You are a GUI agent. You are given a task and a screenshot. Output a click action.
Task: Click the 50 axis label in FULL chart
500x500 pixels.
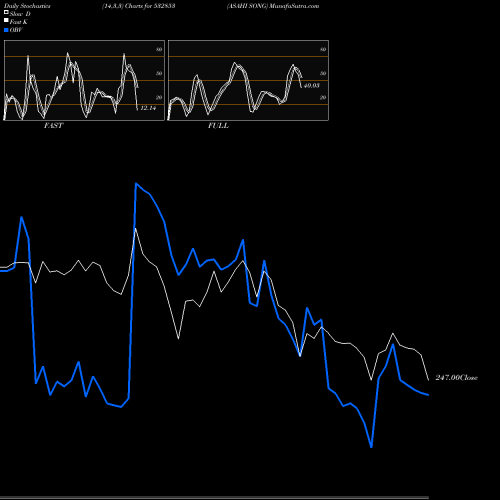coord(323,73)
